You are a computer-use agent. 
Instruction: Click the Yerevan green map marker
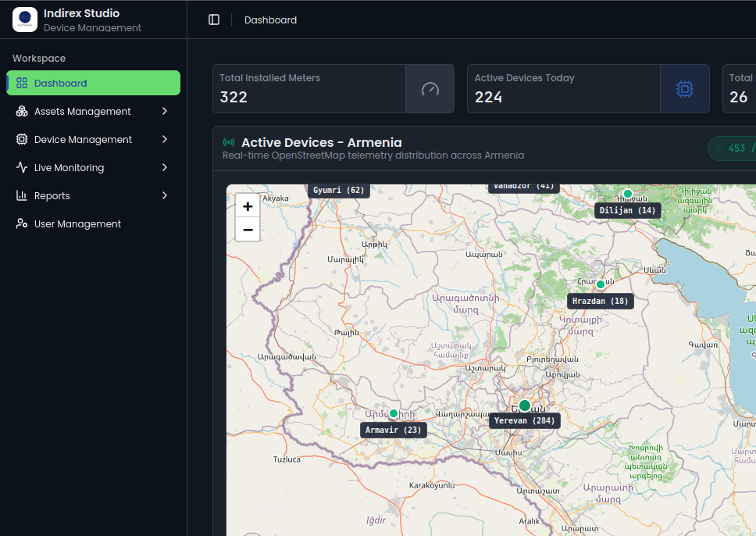click(525, 406)
